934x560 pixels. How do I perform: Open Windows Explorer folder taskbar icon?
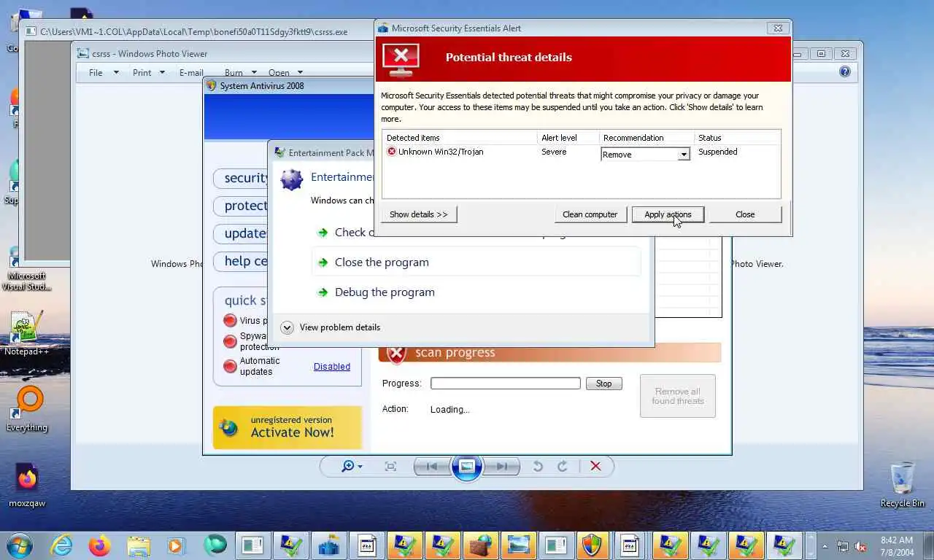coord(138,545)
